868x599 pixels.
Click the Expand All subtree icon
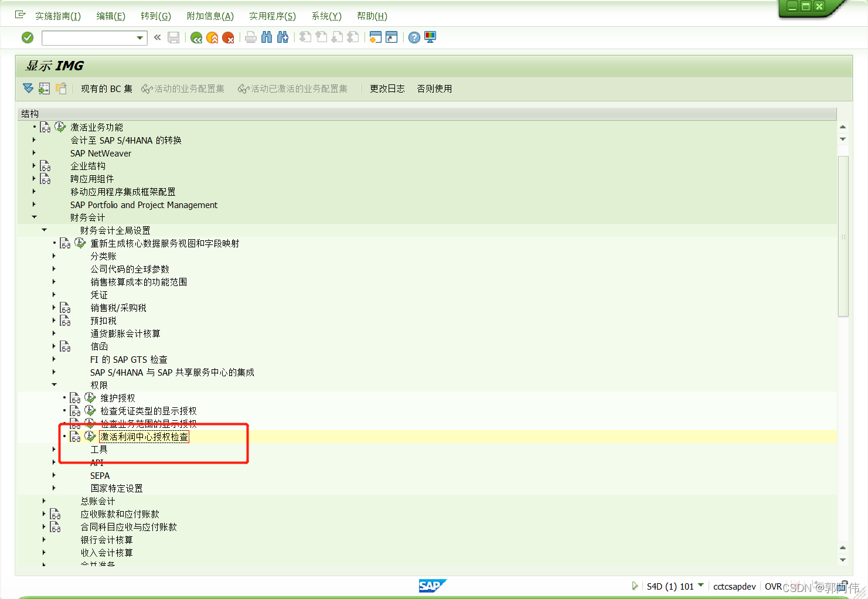point(28,89)
